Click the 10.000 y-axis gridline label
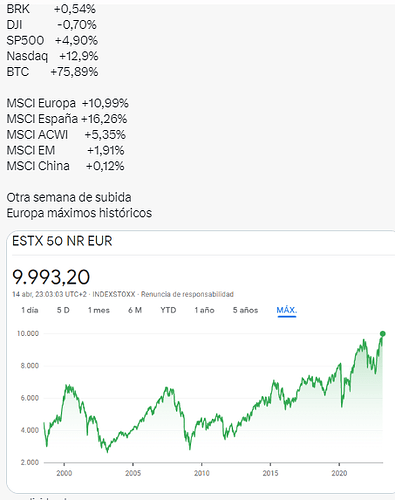This screenshot has height=500, width=395. click(x=28, y=333)
